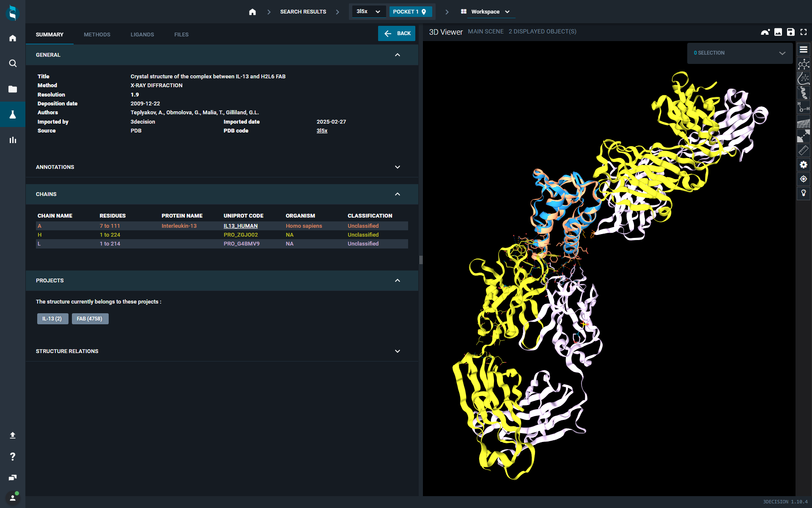Click the Back button

tap(396, 33)
